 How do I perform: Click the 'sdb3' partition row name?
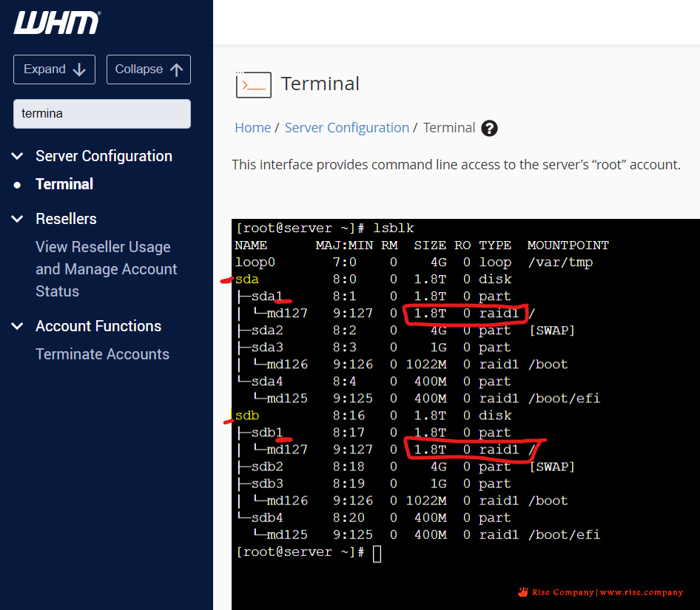tap(267, 484)
